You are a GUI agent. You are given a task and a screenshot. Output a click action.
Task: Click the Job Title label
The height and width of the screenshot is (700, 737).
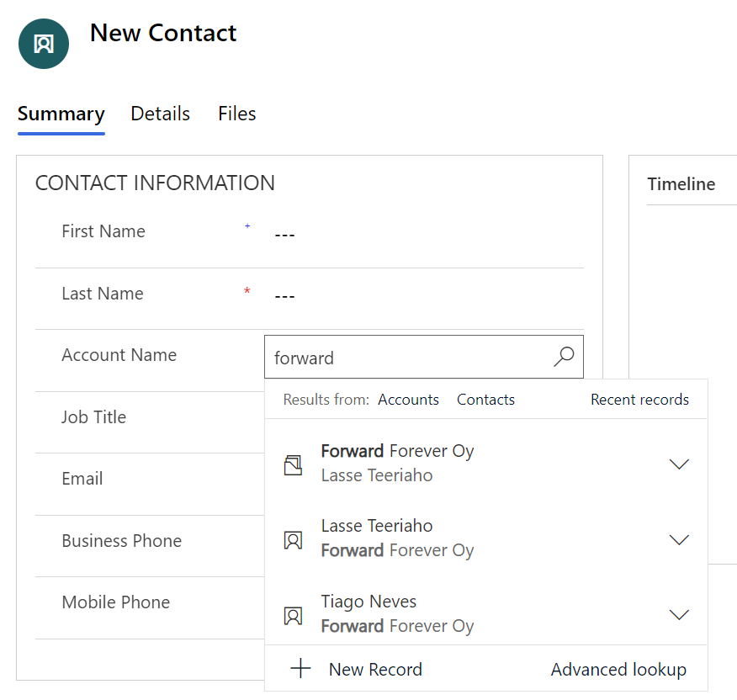pos(94,417)
